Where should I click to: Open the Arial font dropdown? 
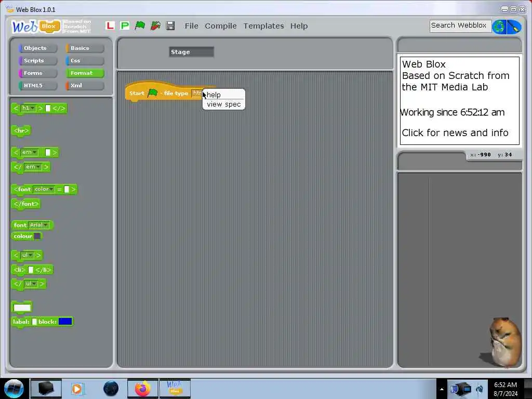(38, 225)
